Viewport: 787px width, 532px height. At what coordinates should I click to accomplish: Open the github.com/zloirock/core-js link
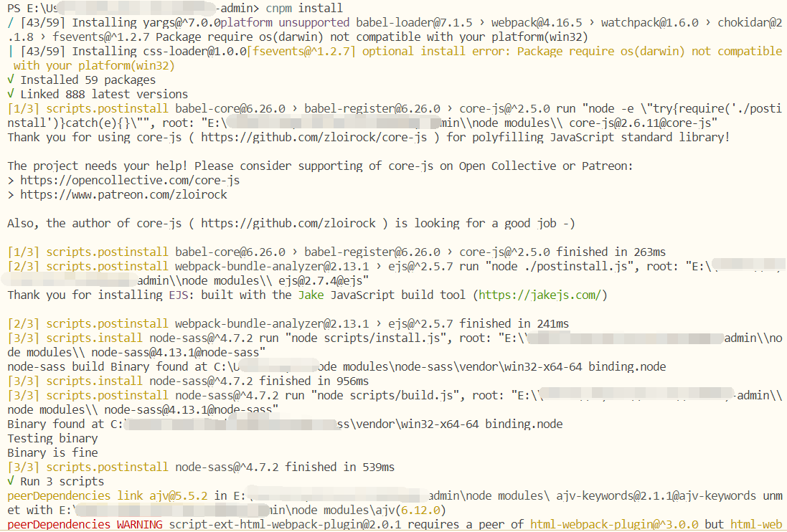[x=314, y=138]
